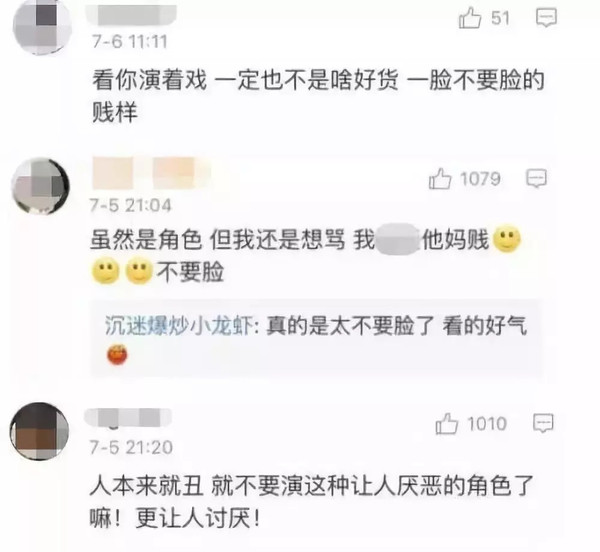Reply to the 1079-like comment
This screenshot has width=600, height=552.
[536, 178]
